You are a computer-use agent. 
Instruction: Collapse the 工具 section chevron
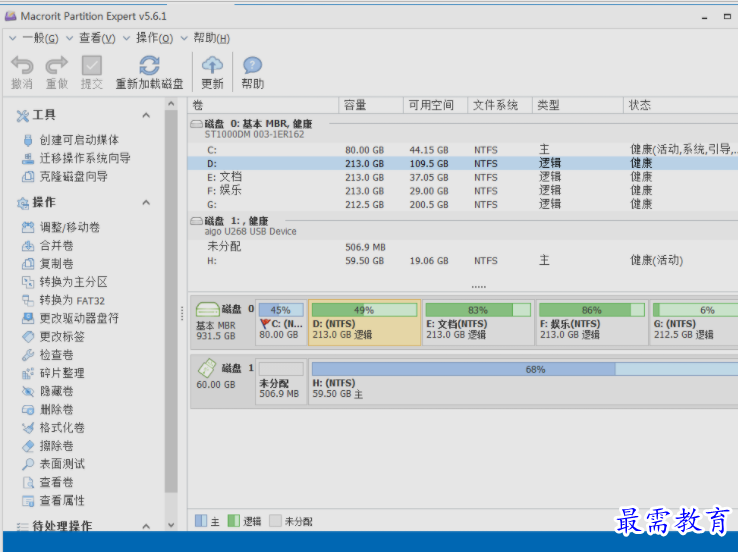(x=146, y=115)
